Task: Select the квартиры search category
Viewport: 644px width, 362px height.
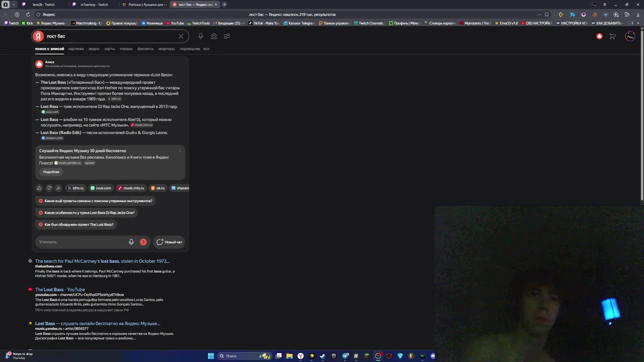Action: pos(167,49)
